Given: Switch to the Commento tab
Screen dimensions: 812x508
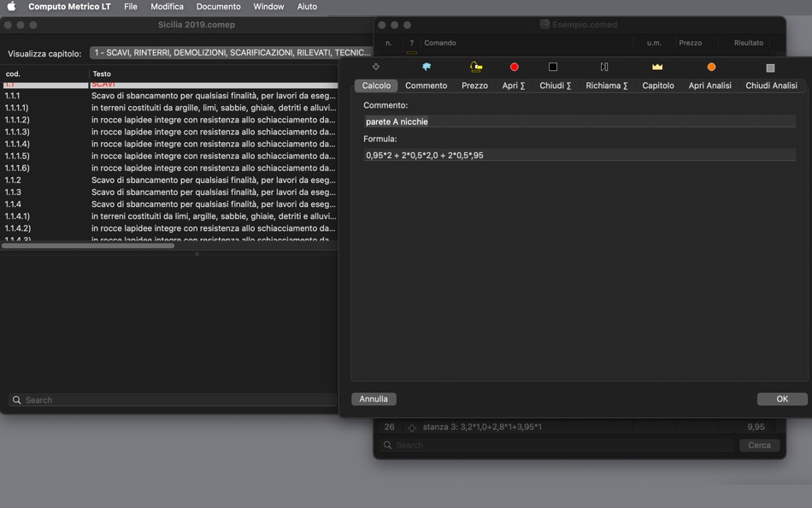Looking at the screenshot, I should click(427, 86).
